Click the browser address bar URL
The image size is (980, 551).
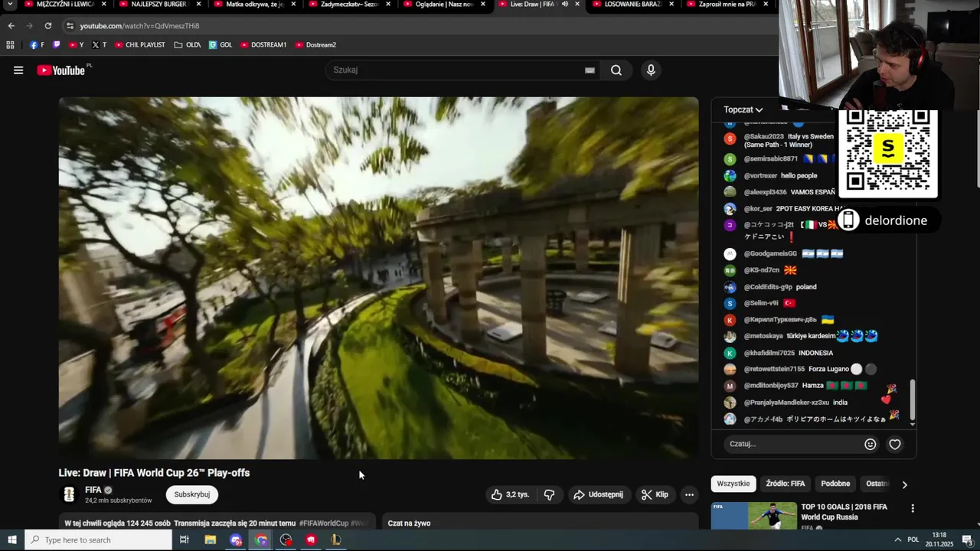[x=139, y=26]
